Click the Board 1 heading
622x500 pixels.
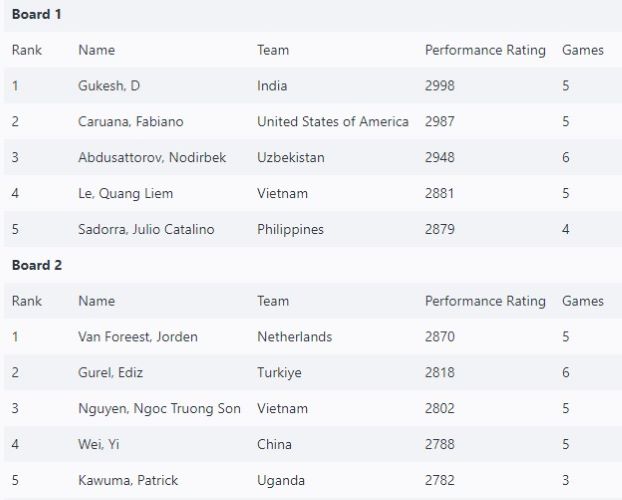(37, 15)
